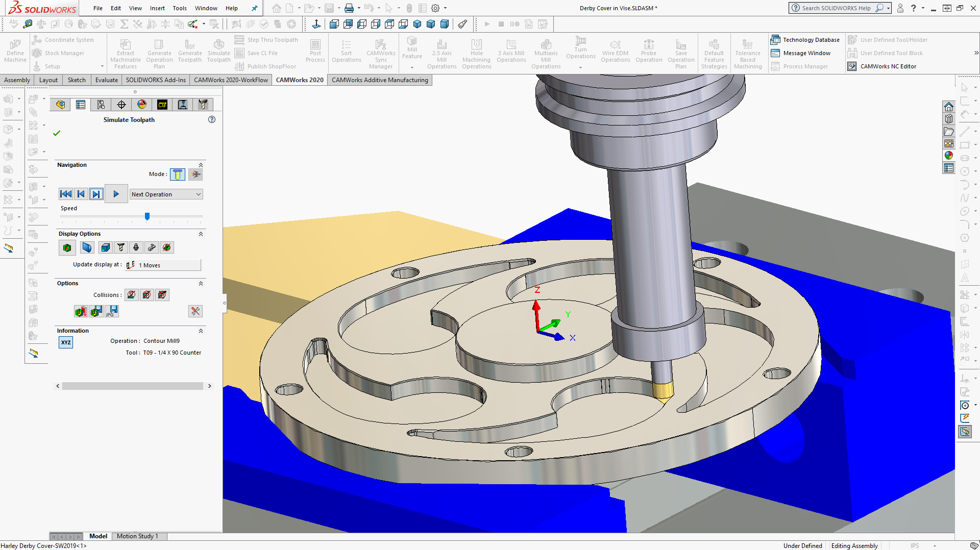Image resolution: width=980 pixels, height=550 pixels.
Task: Open the Next Operation dropdown
Action: pyautogui.click(x=166, y=194)
